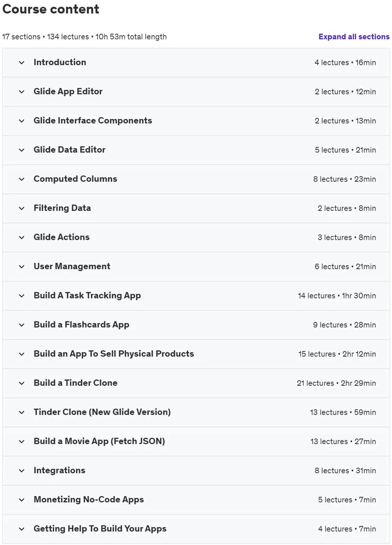Viewport: 392px width, 545px height.
Task: Click the 17 sections summary line
Action: click(84, 37)
